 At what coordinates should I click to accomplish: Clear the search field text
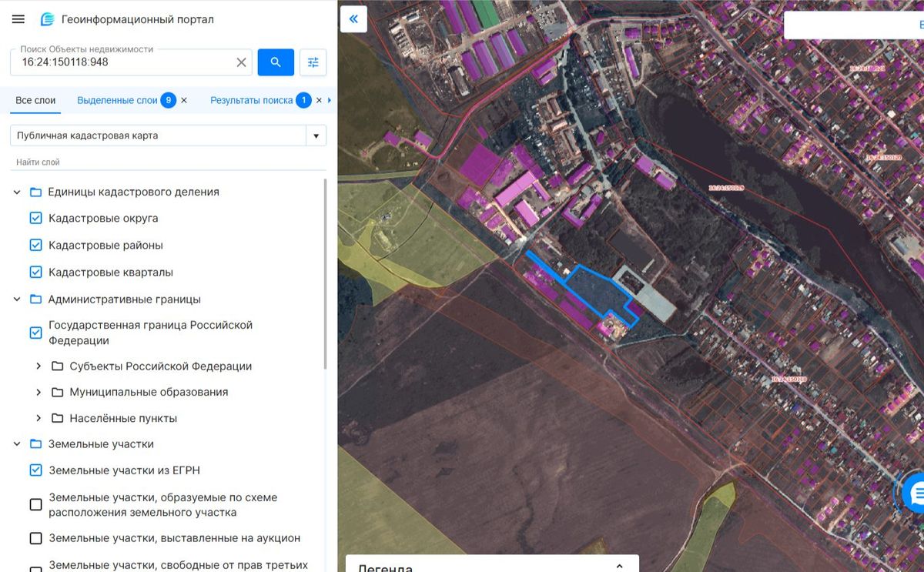click(241, 62)
